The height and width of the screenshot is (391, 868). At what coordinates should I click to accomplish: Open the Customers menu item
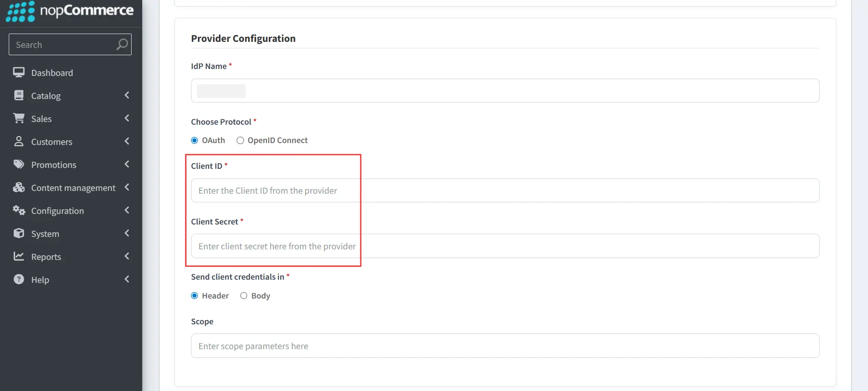coord(51,141)
